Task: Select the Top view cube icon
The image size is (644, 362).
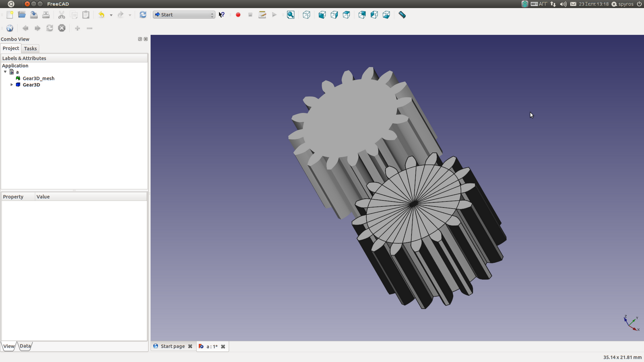Action: coord(347,15)
